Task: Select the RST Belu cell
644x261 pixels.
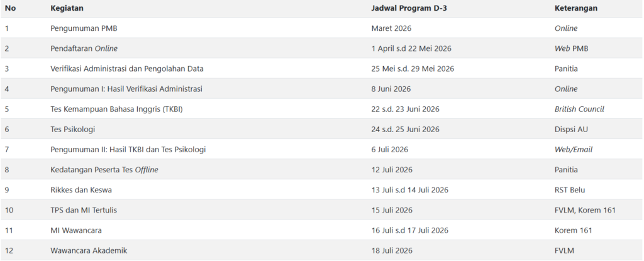Action: [570, 190]
